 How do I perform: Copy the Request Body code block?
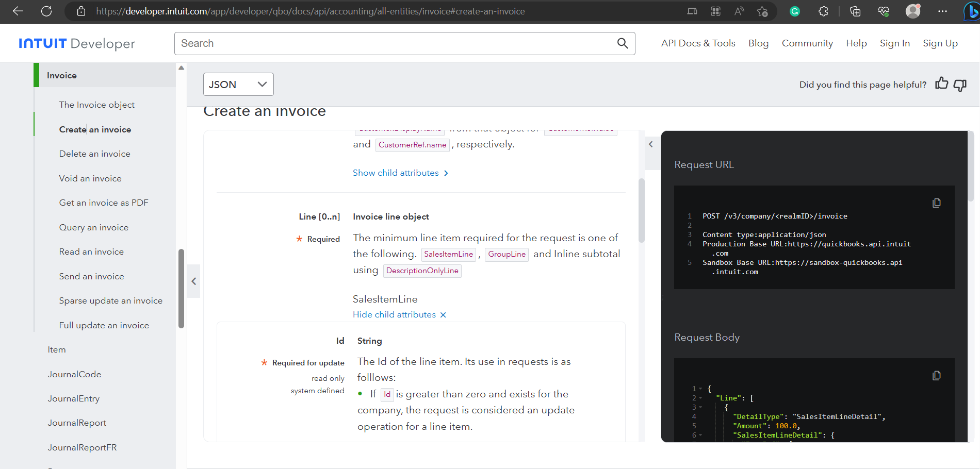(x=937, y=376)
